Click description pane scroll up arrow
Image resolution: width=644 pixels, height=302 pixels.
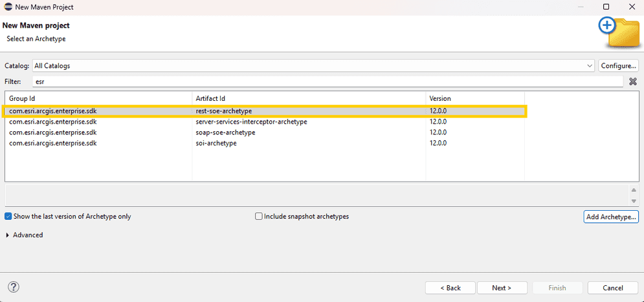[634, 190]
